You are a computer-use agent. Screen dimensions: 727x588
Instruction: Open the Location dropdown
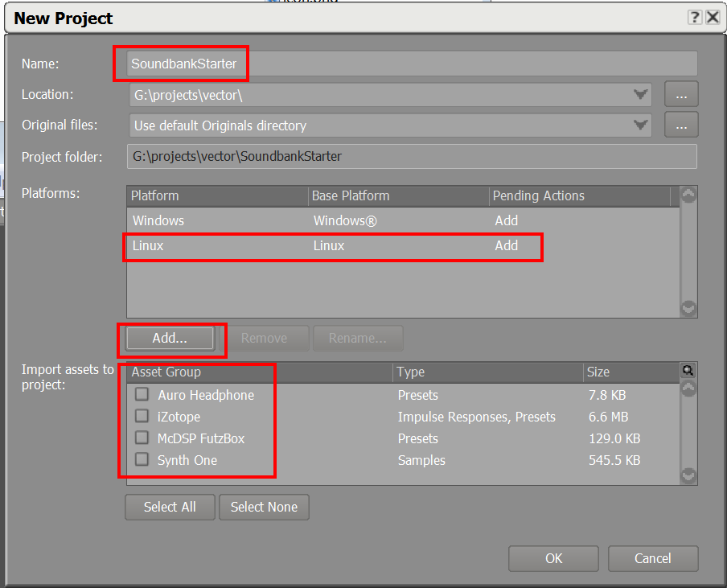tap(641, 94)
